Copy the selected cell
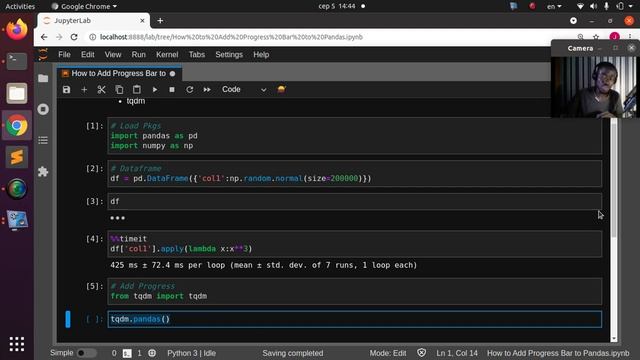 [119, 89]
